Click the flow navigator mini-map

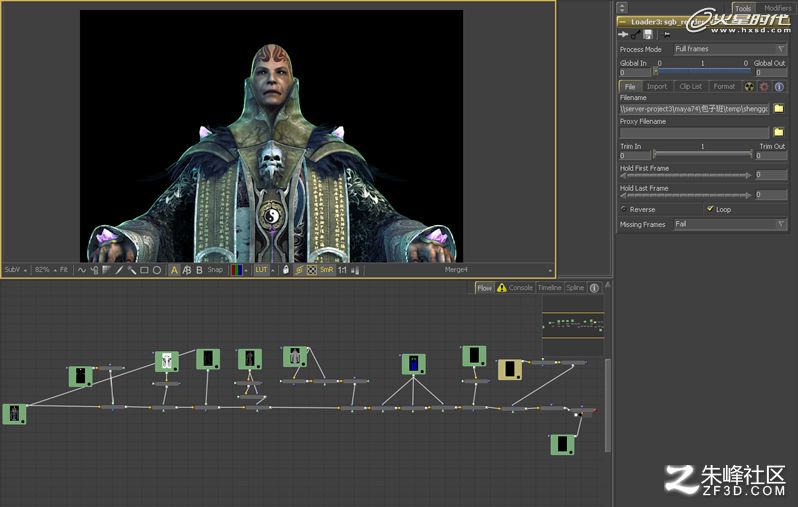[x=573, y=325]
